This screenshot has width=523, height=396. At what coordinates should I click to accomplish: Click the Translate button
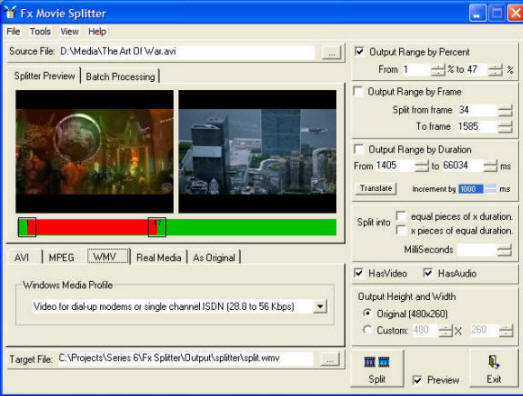(376, 188)
